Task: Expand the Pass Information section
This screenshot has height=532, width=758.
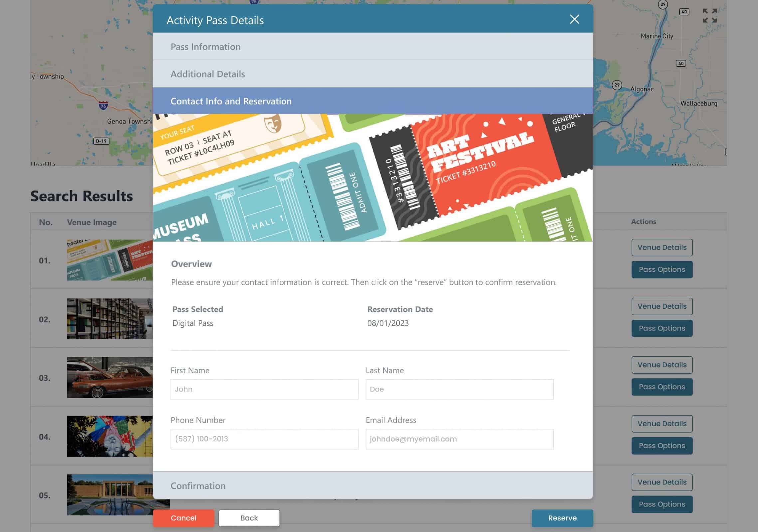Action: (373, 47)
